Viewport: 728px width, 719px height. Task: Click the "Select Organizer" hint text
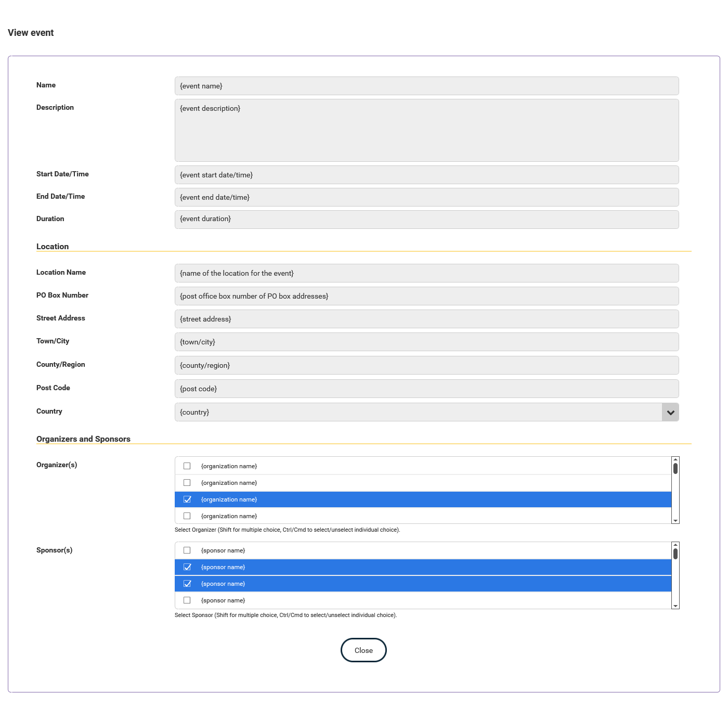(x=287, y=530)
